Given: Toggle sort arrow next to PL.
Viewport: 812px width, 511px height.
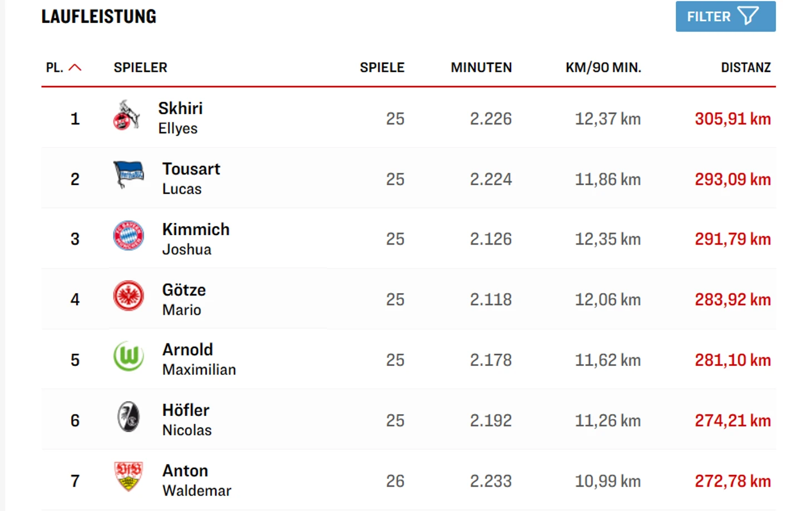Looking at the screenshot, I should [x=75, y=68].
